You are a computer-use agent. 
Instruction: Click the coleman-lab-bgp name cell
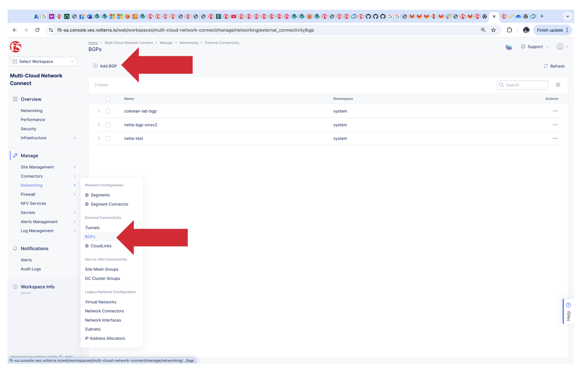pos(140,111)
